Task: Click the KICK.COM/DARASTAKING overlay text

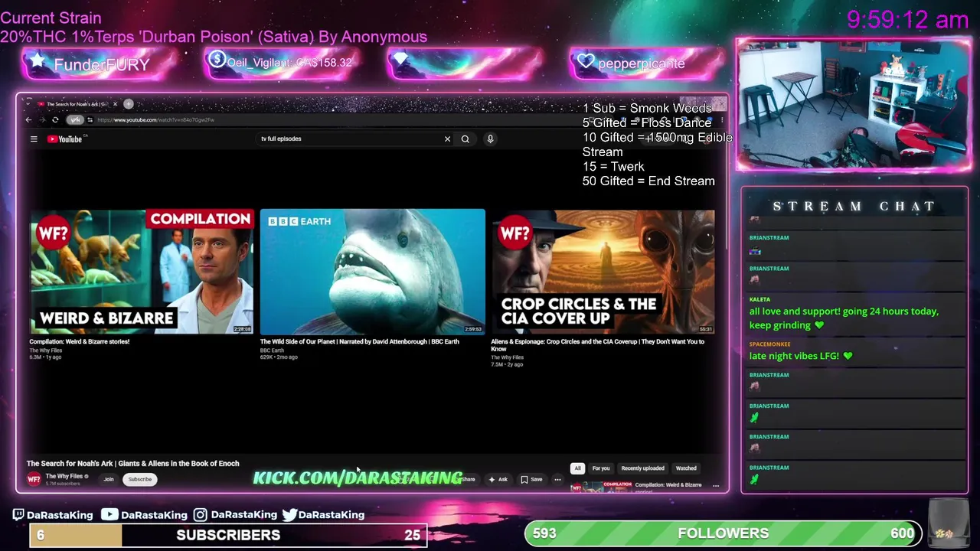Action: point(358,478)
